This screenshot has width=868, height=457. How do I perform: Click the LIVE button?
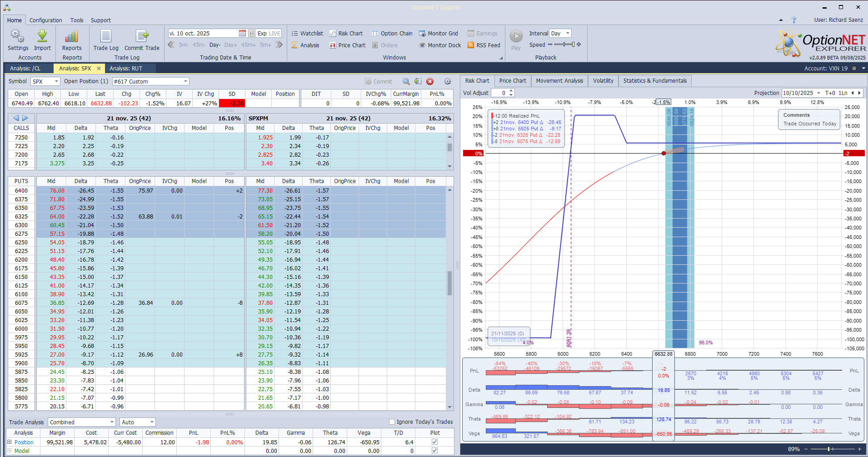[275, 34]
